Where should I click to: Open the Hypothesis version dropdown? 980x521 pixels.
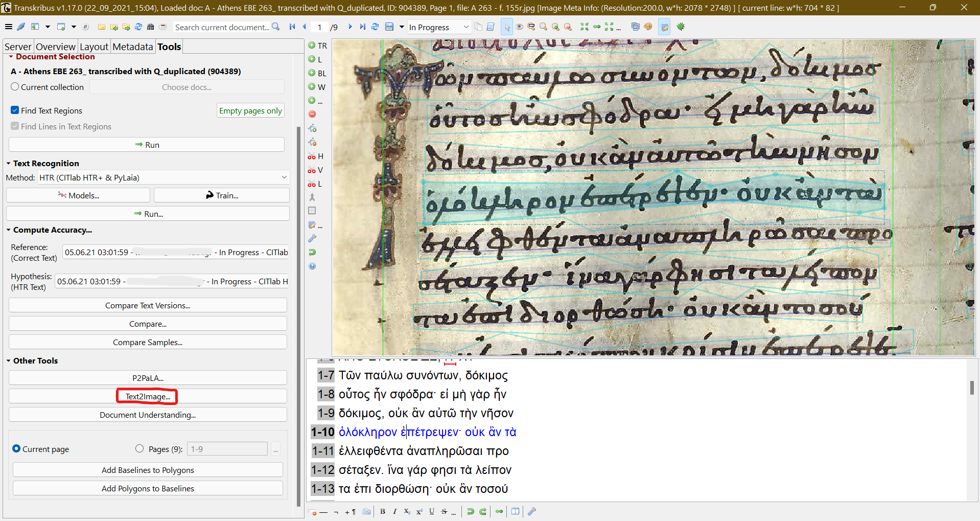click(x=172, y=281)
